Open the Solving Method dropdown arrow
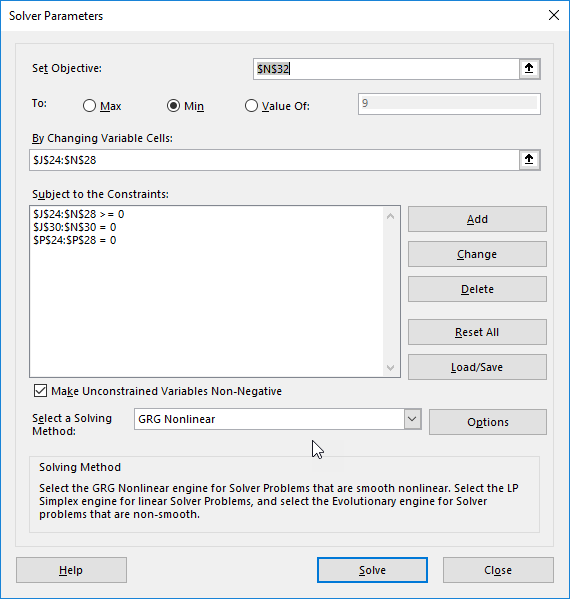 coord(412,419)
